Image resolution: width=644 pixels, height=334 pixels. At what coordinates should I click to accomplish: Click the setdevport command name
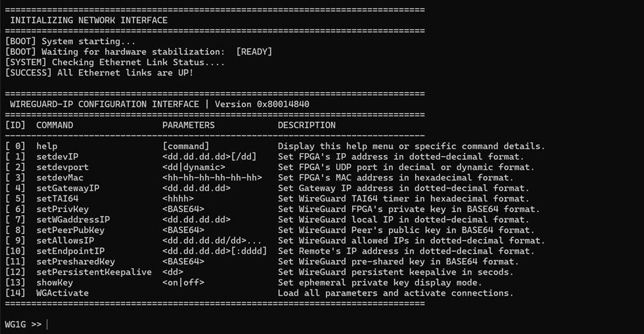click(63, 167)
